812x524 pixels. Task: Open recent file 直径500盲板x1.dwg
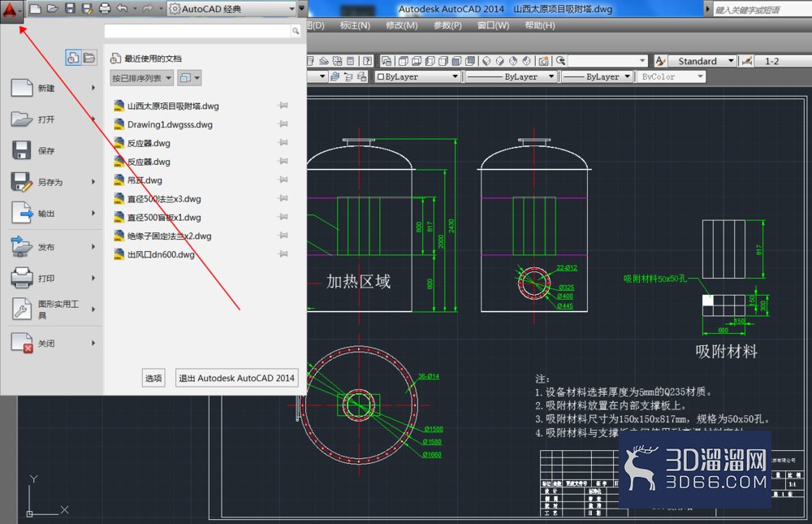click(x=164, y=217)
